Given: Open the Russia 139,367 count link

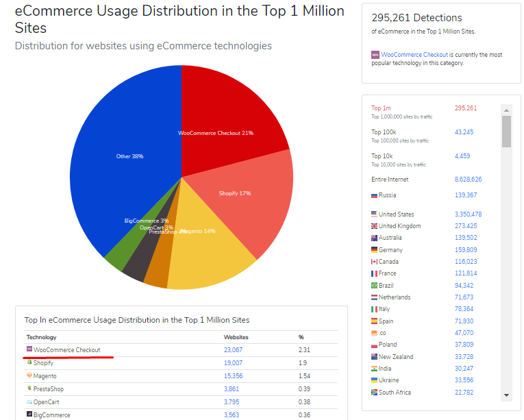Looking at the screenshot, I should (466, 195).
